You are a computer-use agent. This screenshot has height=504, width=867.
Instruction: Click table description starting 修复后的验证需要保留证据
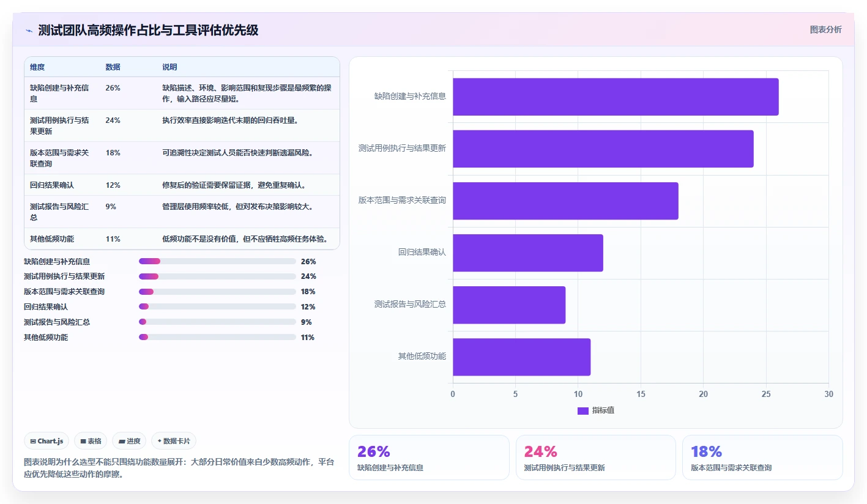[x=234, y=185]
